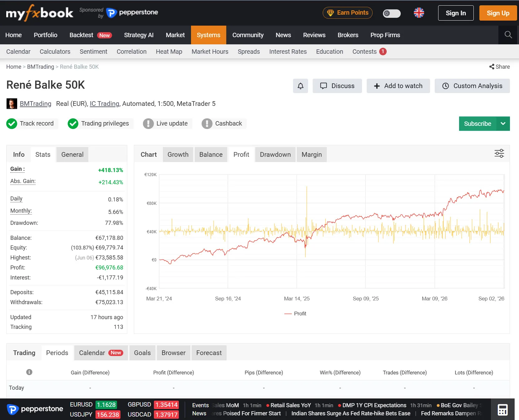This screenshot has width=519, height=420.
Task: Click BMTrading user avatar
Action: point(12,104)
